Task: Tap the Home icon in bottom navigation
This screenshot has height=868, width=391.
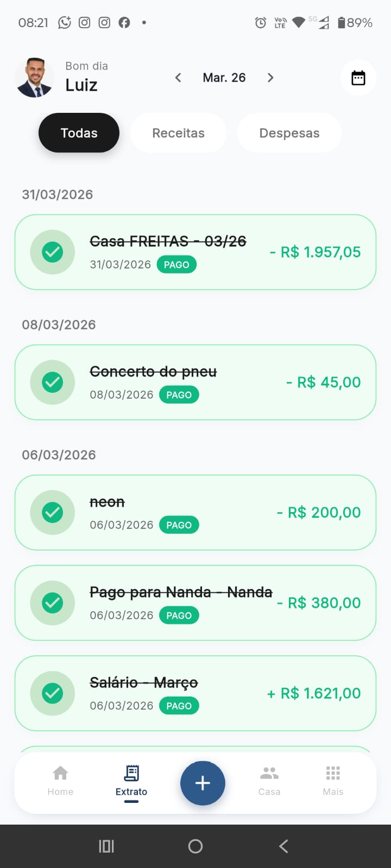Action: [60, 773]
